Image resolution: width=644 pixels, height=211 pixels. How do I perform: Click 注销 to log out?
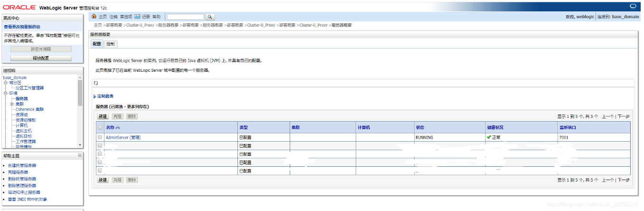click(113, 17)
